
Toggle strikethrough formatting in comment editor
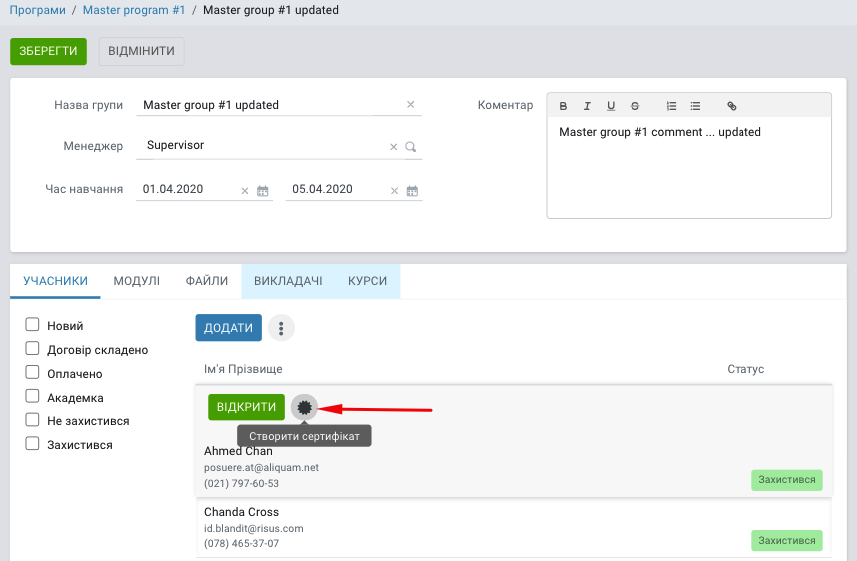click(x=635, y=106)
